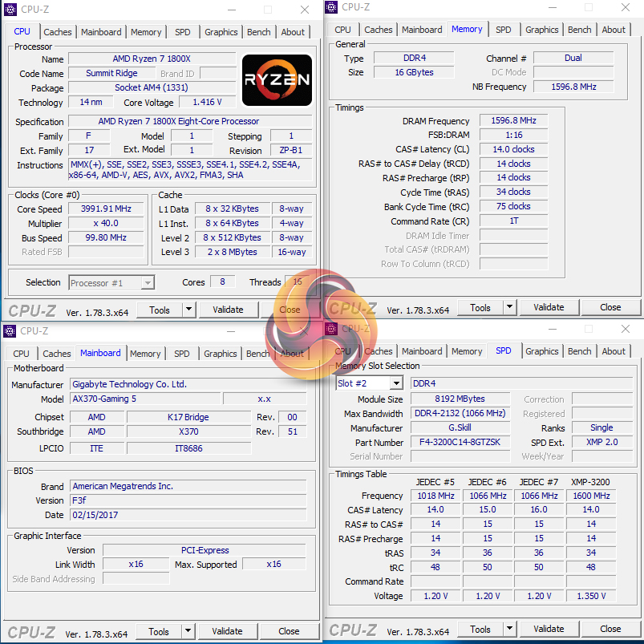Open Caches tab in Memory window
The width and height of the screenshot is (644, 644).
(379, 30)
